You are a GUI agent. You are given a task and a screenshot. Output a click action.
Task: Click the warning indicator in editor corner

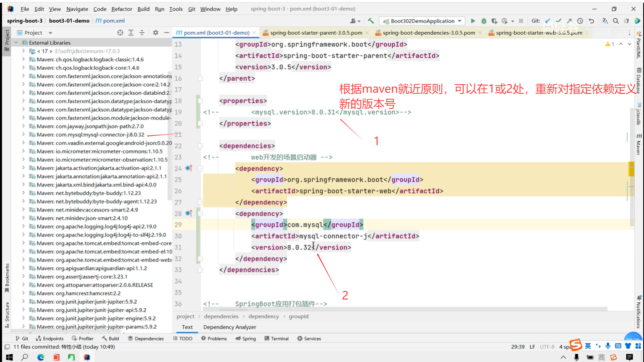(610, 44)
